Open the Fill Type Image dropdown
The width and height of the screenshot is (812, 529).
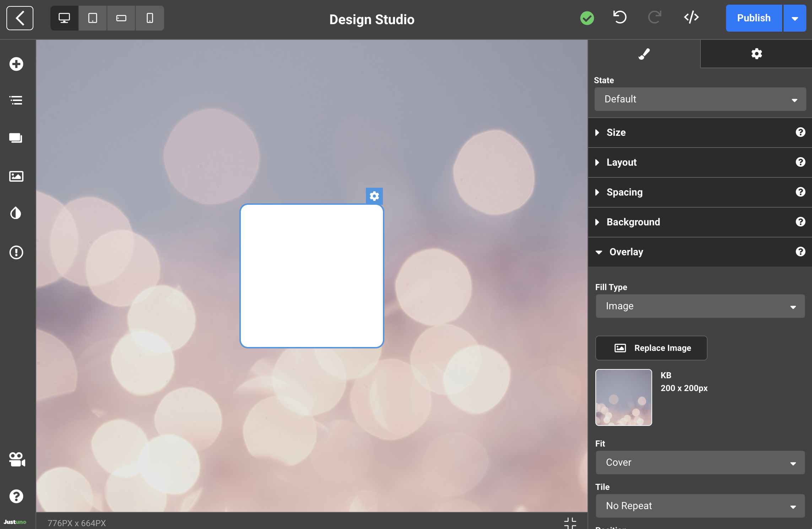700,306
